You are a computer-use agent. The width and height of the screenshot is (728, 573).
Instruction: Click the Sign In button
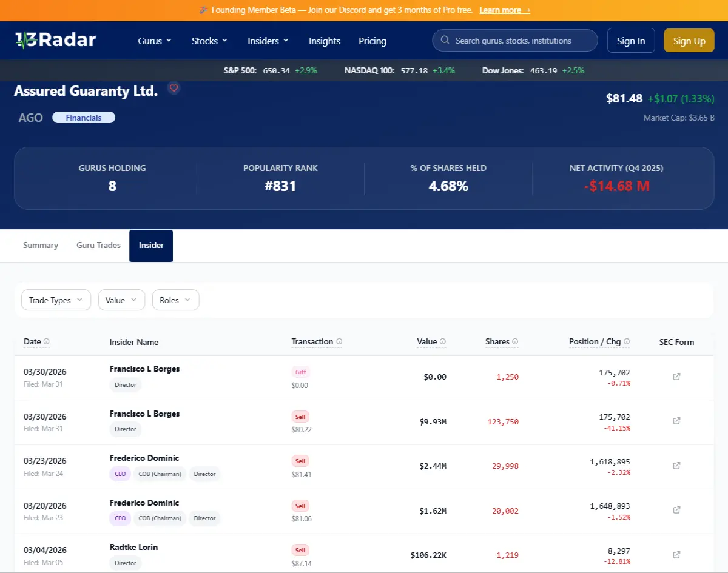point(631,41)
